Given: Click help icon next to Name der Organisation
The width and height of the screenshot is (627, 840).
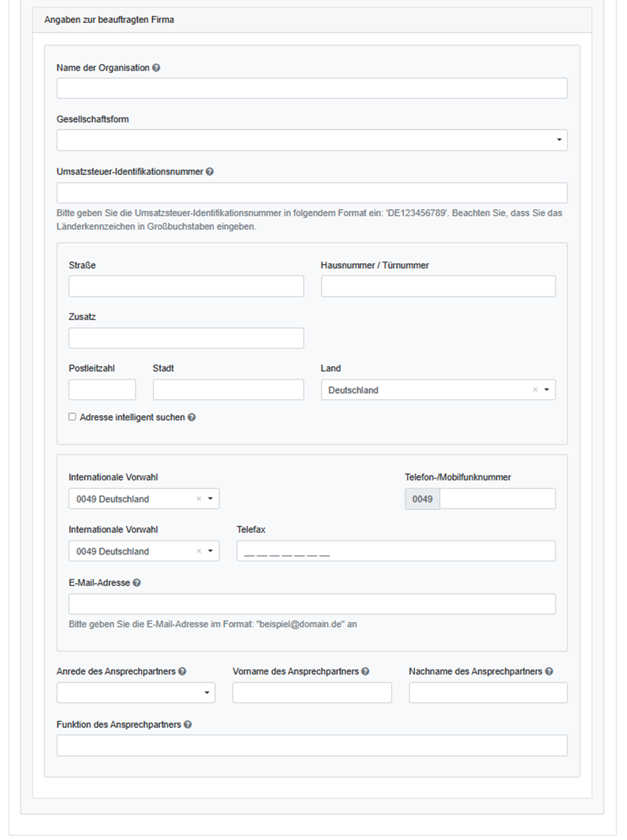Looking at the screenshot, I should point(157,68).
